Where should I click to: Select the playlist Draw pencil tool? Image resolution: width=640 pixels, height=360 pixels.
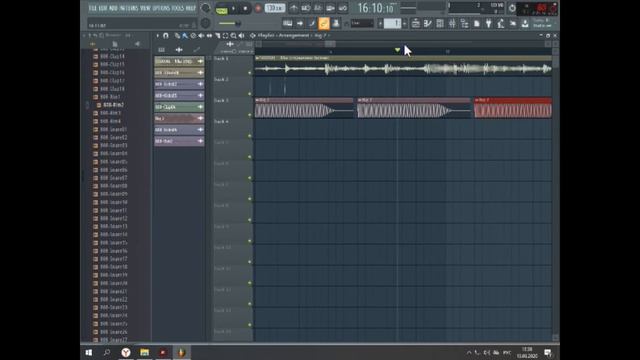(177, 36)
